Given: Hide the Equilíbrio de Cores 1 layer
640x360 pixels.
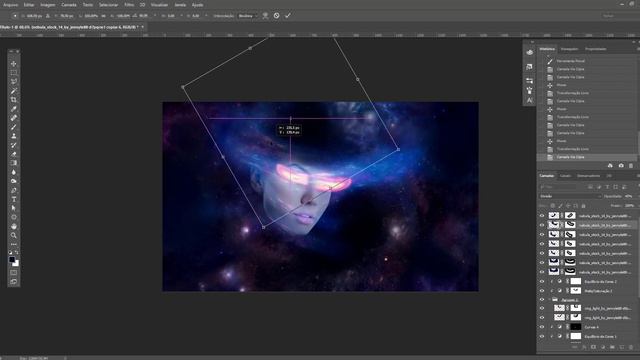Looking at the screenshot, I should 542,336.
